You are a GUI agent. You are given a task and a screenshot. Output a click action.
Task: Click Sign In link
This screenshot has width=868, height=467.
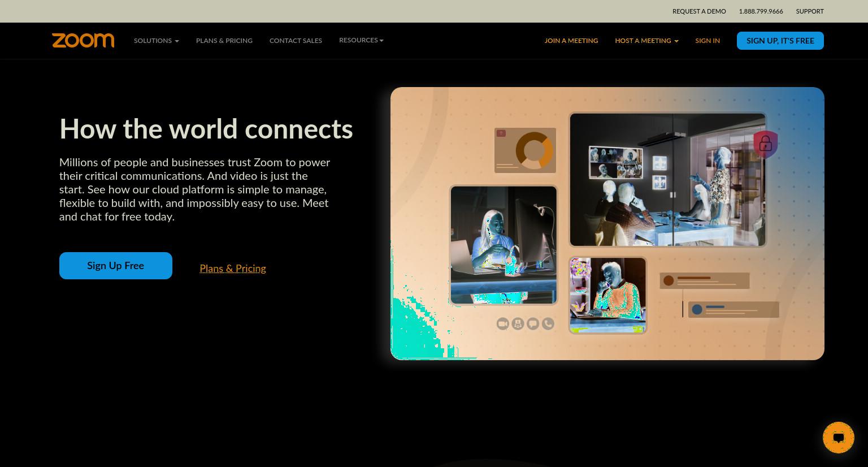[708, 41]
